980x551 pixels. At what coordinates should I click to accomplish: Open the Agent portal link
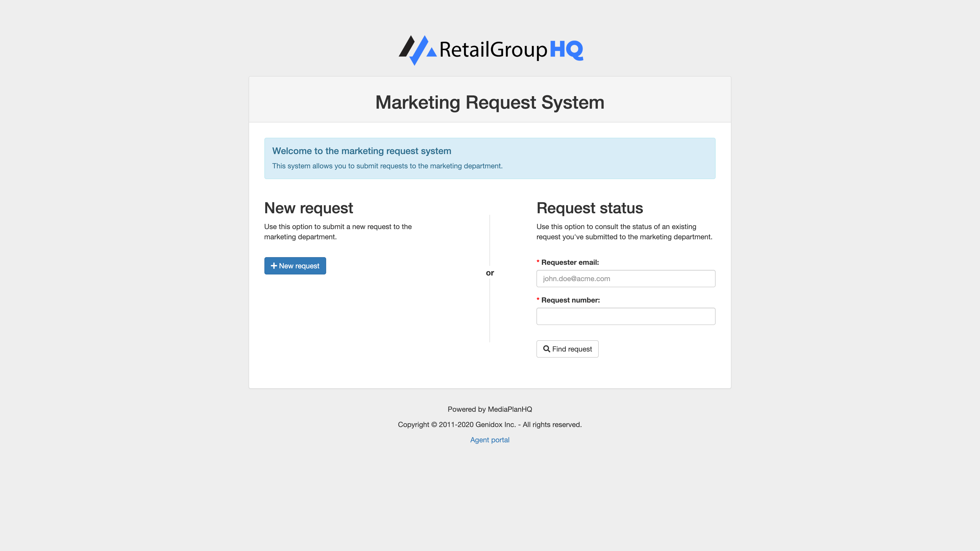pyautogui.click(x=490, y=440)
